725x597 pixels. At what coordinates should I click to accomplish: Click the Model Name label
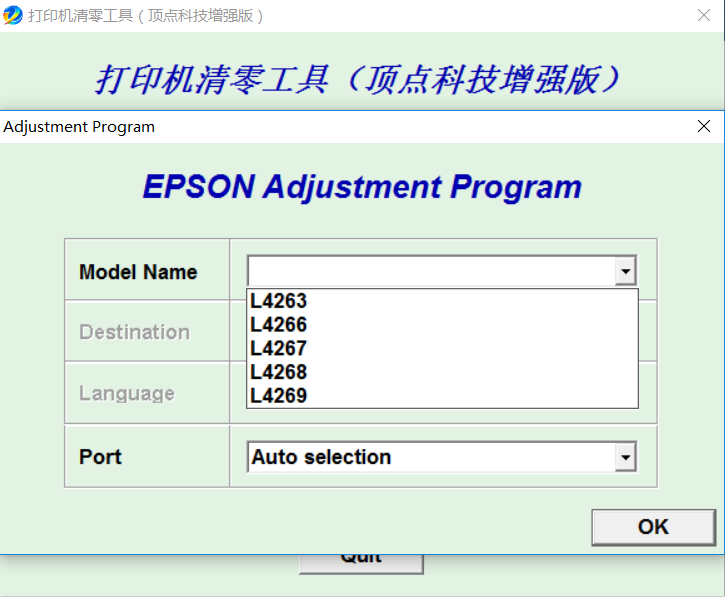[x=138, y=272]
